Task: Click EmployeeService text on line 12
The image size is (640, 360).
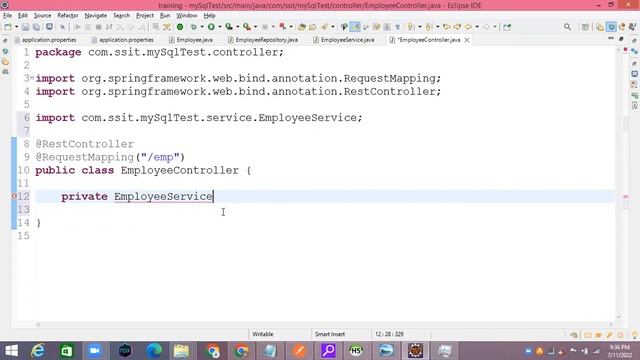Action: click(x=163, y=196)
